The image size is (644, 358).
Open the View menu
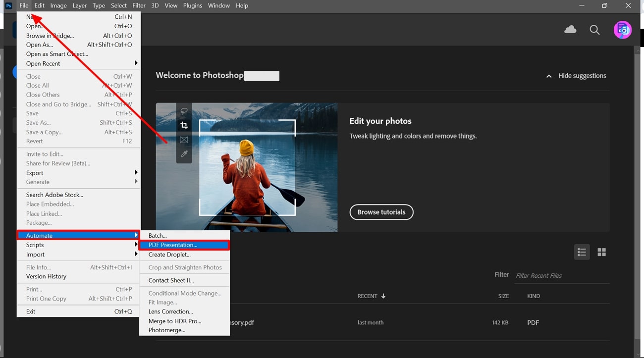tap(171, 5)
